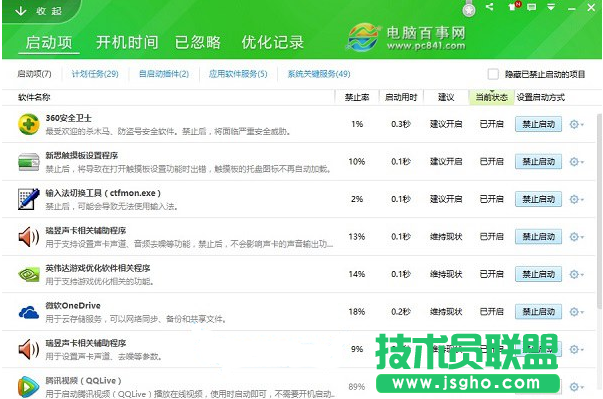Sort by 当前状态 column header

[491, 97]
